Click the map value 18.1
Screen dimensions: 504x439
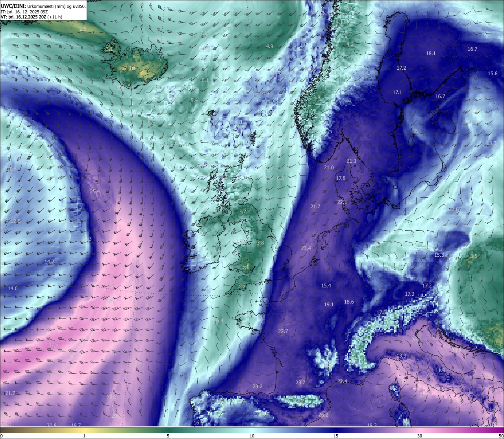pos(431,54)
